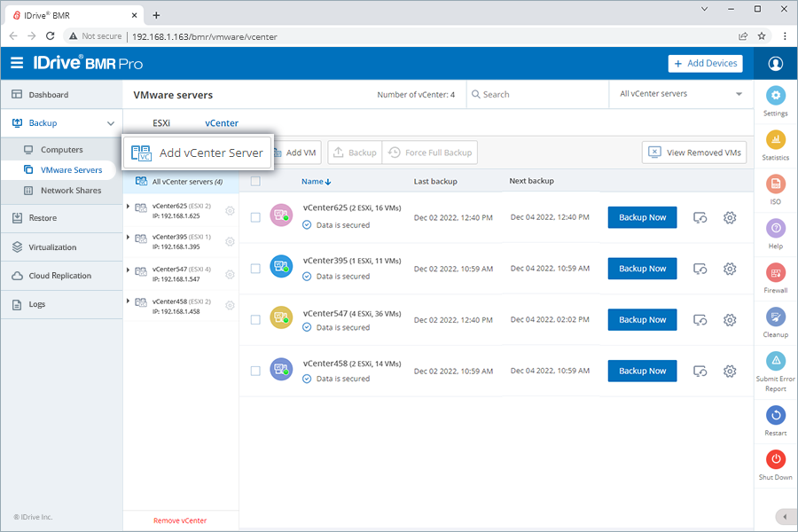Check the vCenter395 row checkbox

255,269
